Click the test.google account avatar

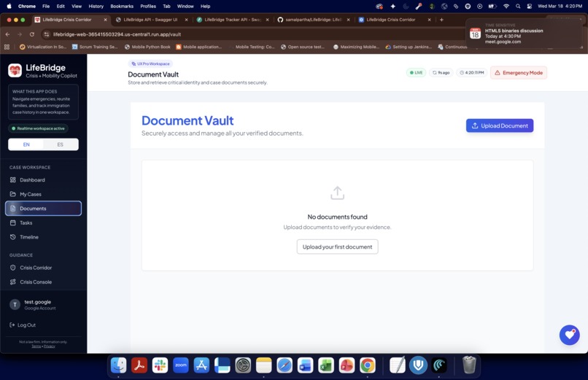[15, 305]
